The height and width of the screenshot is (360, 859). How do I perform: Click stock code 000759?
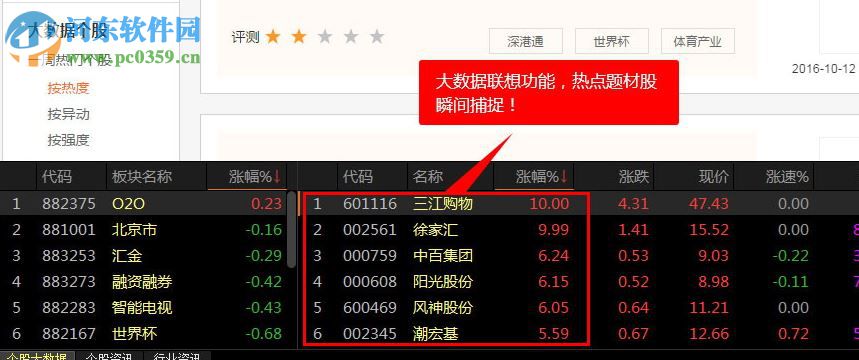(x=370, y=255)
